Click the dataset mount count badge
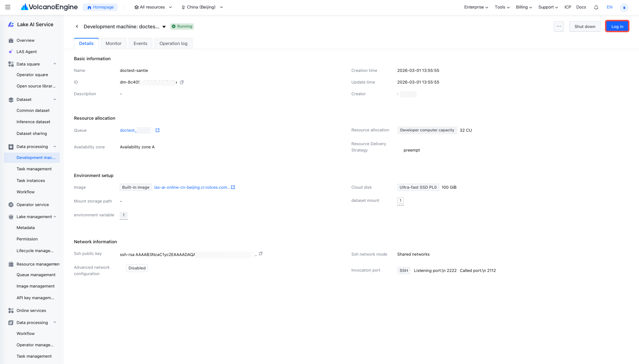The image size is (639, 364). 401,200
